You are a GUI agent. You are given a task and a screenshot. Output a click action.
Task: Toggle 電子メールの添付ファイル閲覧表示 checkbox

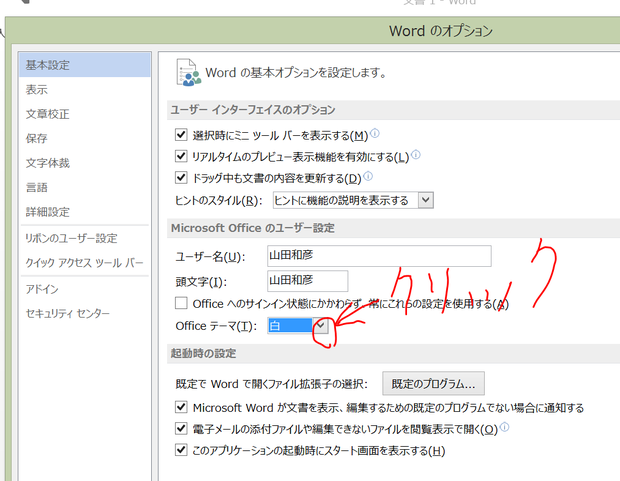point(181,428)
